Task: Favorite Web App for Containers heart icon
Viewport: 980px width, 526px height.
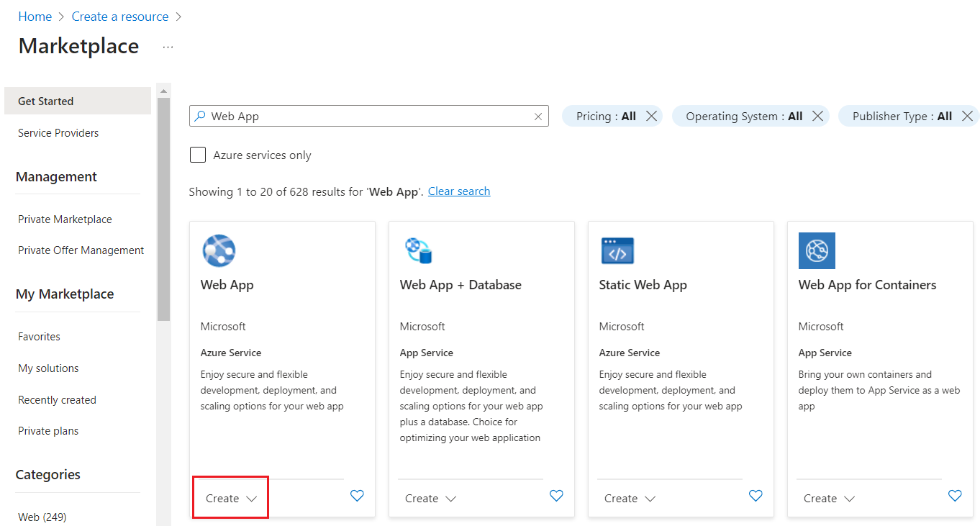Action: (x=955, y=496)
